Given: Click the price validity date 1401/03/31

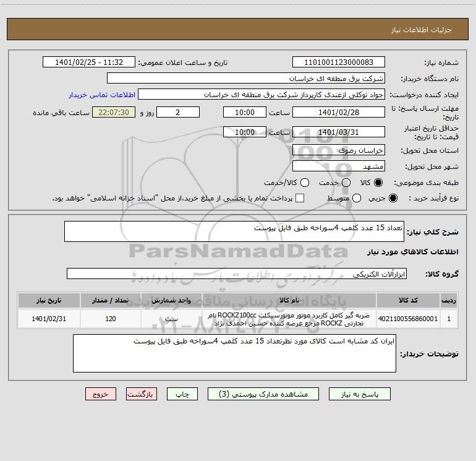Looking at the screenshot, I should pos(339,132).
